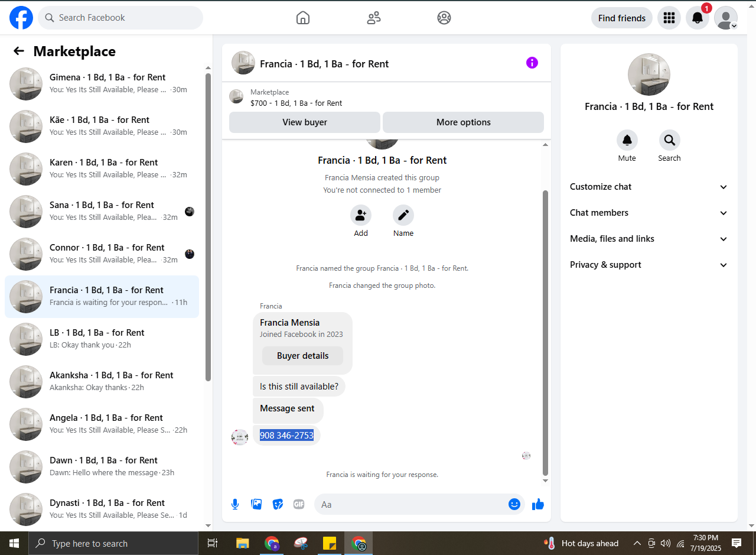This screenshot has height=555, width=756.
Task: Click the chat header listing thumbnail
Action: 243,63
